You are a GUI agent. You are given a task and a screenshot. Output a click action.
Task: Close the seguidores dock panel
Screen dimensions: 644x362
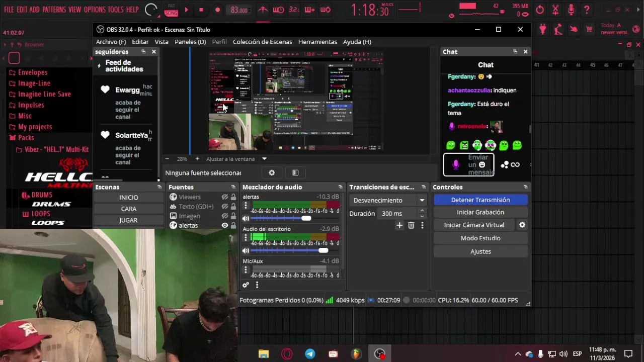click(x=154, y=52)
